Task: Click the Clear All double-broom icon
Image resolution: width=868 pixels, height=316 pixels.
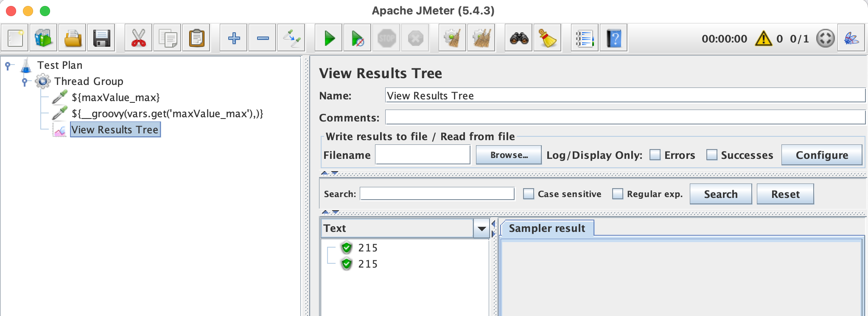Action: pos(482,38)
